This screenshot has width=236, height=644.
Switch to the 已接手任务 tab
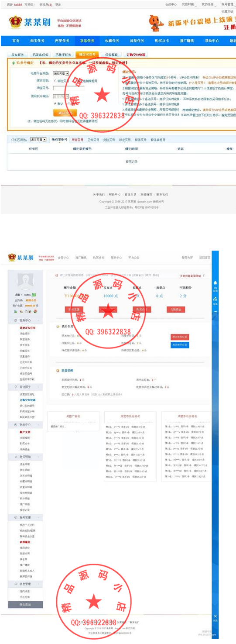coord(63,55)
